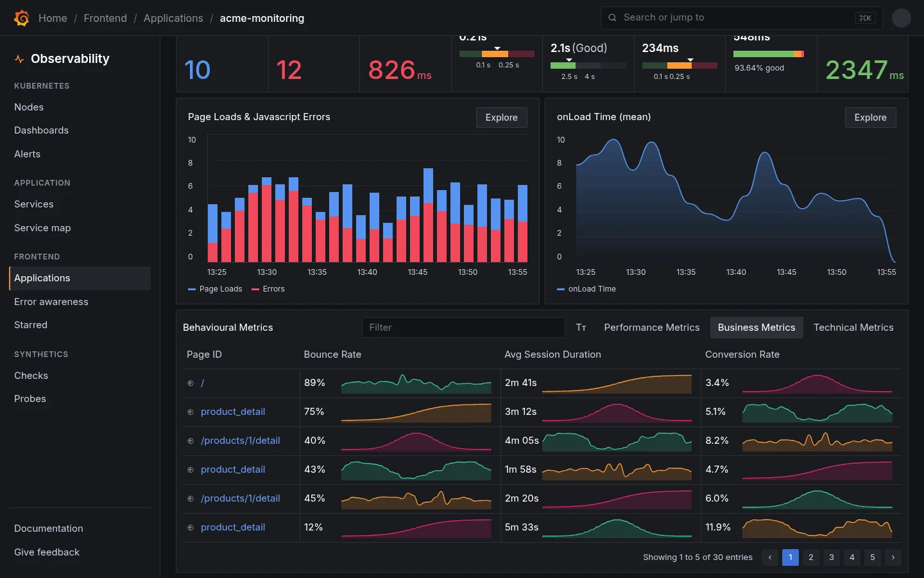Open Nodes under Kubernetes
Screen dimensions: 924x578
coord(29,107)
